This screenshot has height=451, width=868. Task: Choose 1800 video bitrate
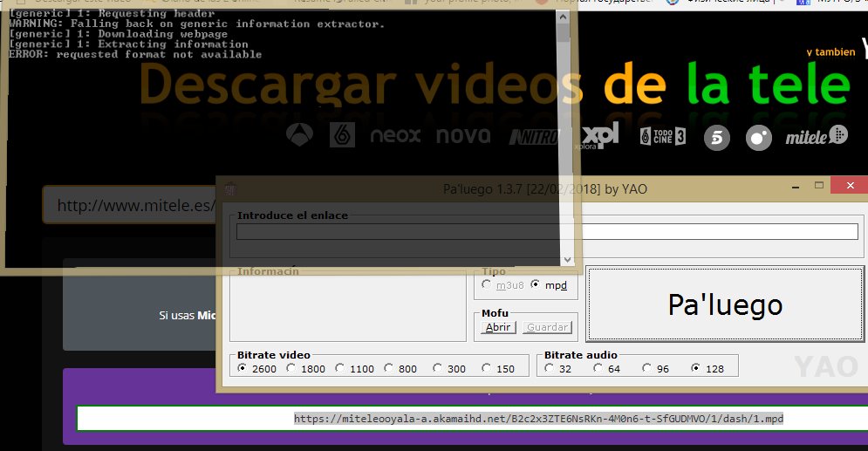coord(290,368)
